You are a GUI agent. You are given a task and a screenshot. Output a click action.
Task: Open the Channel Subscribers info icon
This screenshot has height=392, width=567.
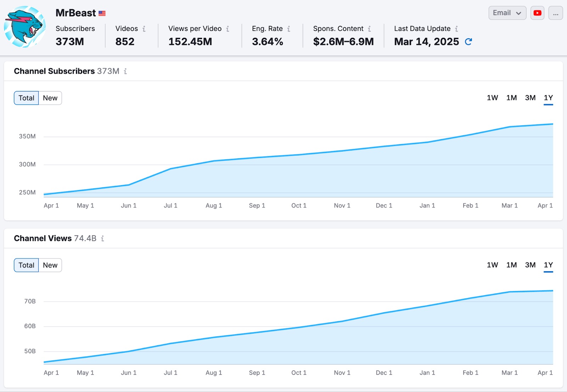point(125,71)
